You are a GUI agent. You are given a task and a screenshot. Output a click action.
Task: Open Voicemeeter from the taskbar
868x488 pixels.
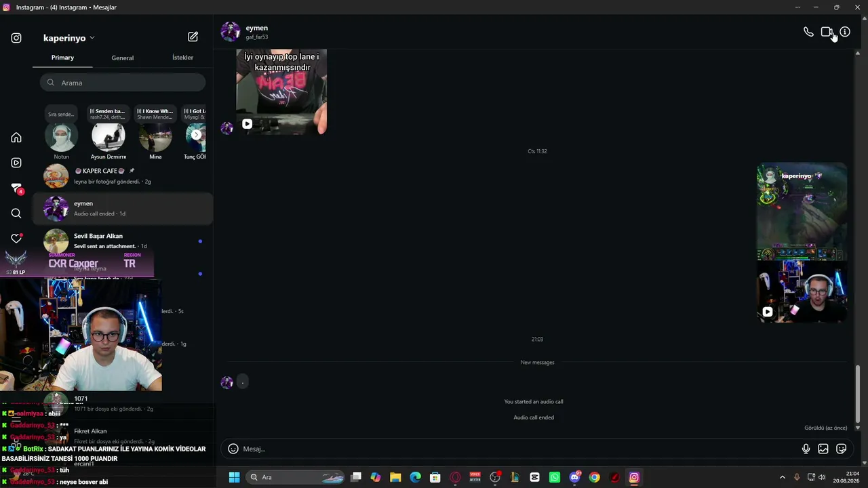point(475,477)
